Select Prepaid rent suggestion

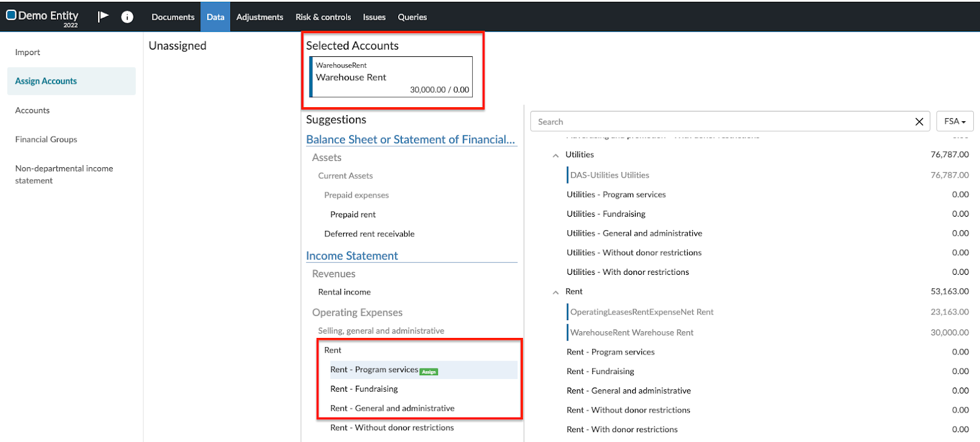pos(353,215)
